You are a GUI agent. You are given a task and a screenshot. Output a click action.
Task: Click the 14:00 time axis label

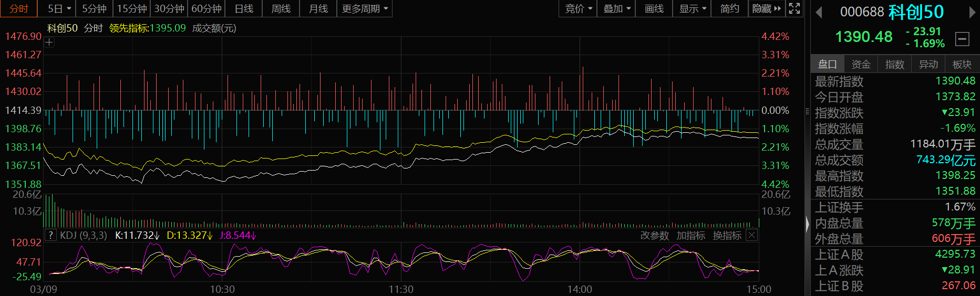[x=580, y=289]
